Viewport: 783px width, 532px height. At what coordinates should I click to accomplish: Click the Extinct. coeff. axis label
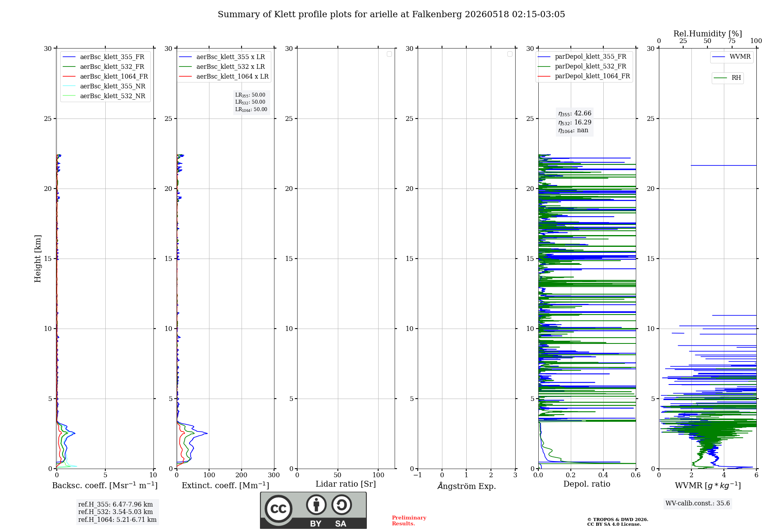click(x=226, y=485)
